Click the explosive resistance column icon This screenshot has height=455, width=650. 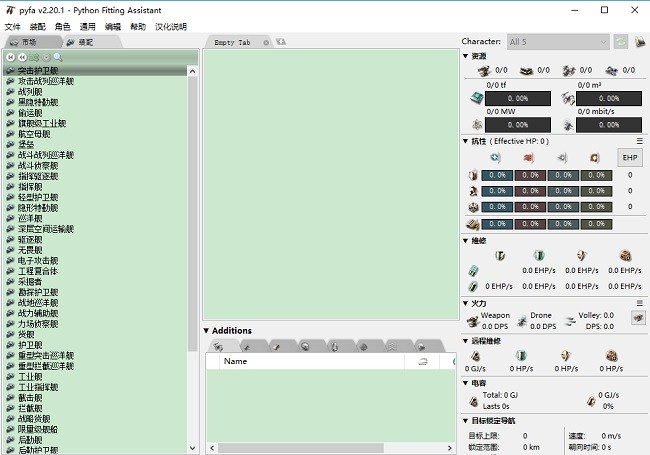pyautogui.click(x=595, y=157)
